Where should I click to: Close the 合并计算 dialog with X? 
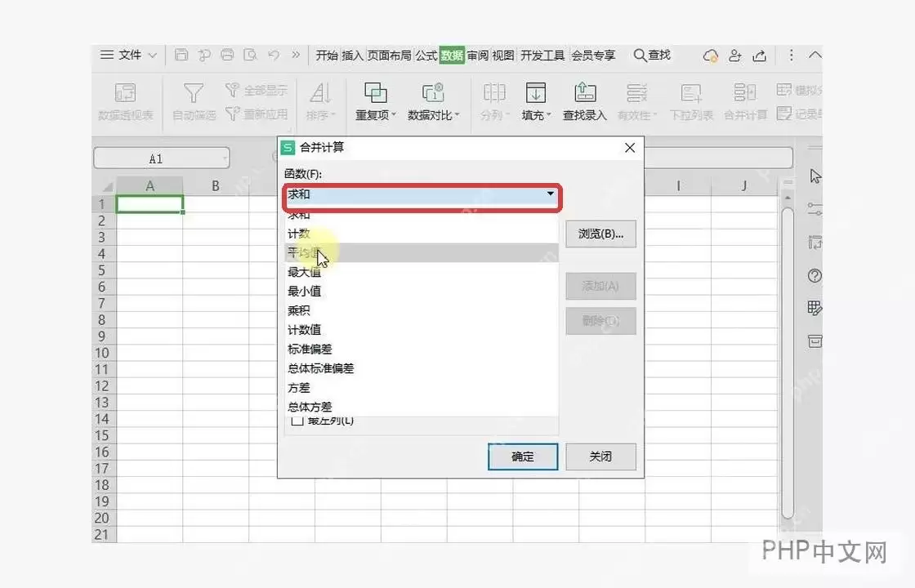630,148
